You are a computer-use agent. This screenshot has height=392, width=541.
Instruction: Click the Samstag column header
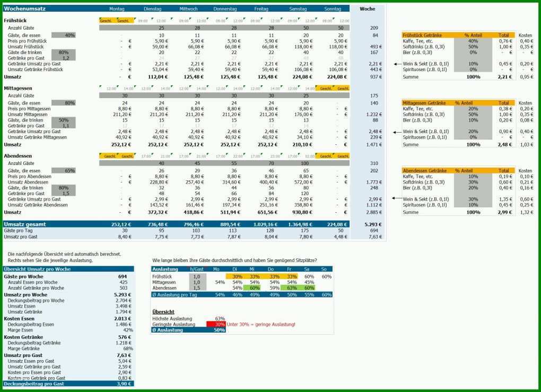click(x=298, y=8)
